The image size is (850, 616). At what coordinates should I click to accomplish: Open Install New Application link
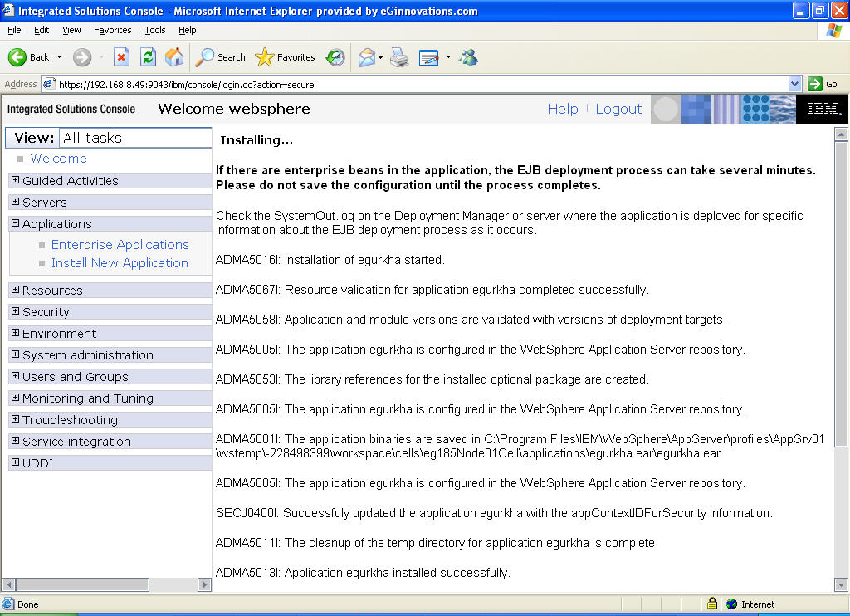[120, 263]
